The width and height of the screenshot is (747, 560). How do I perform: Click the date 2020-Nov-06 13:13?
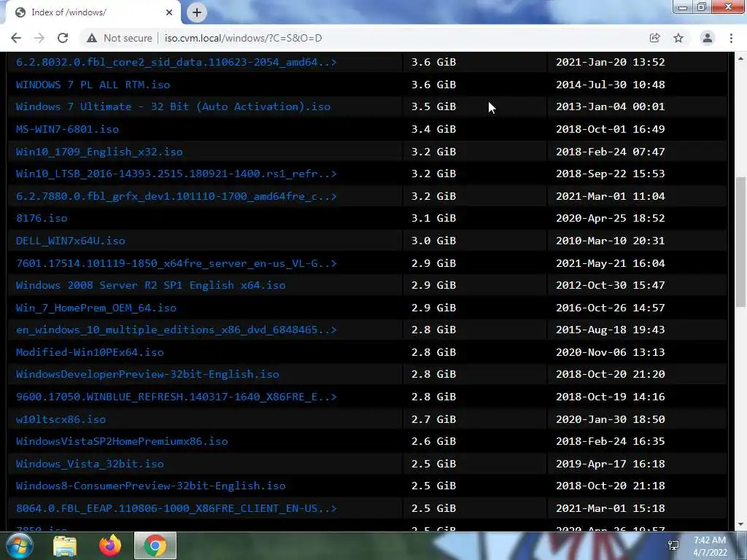tap(611, 352)
